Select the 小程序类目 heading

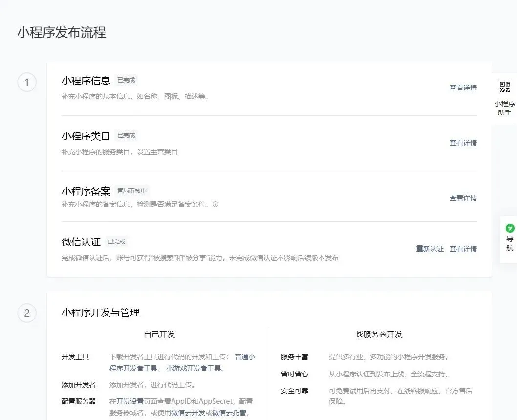click(x=86, y=136)
